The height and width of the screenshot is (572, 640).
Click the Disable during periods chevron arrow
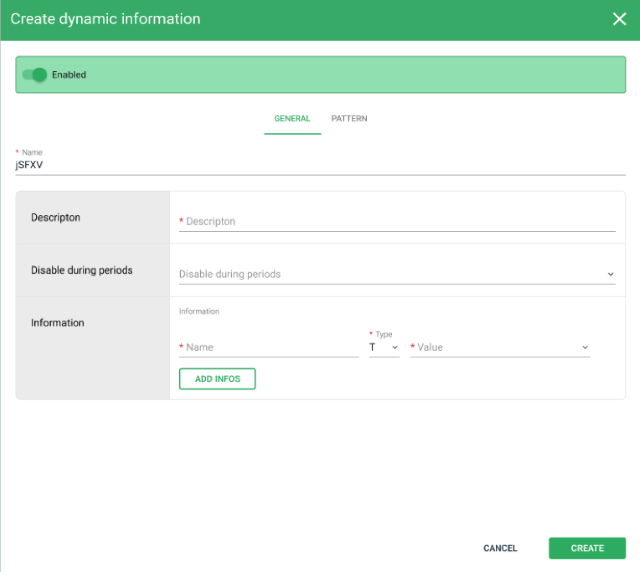tap(610, 274)
